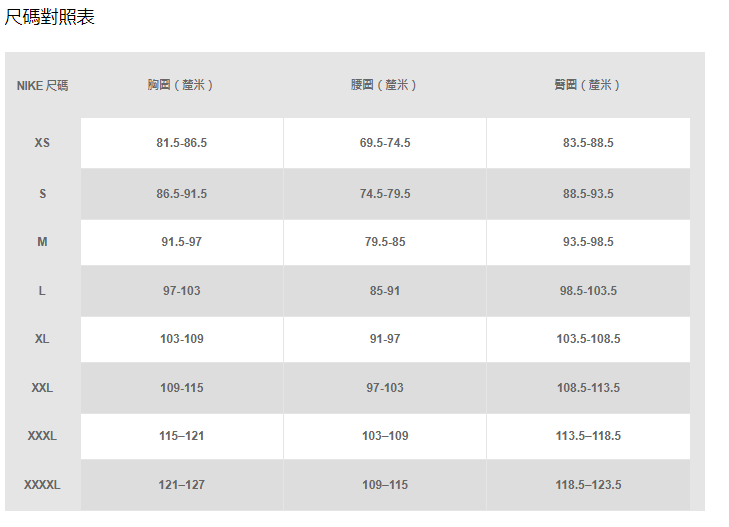Click chest value 81.5-86.5 cell
Viewport: 729px width, 527px height.
(182, 143)
